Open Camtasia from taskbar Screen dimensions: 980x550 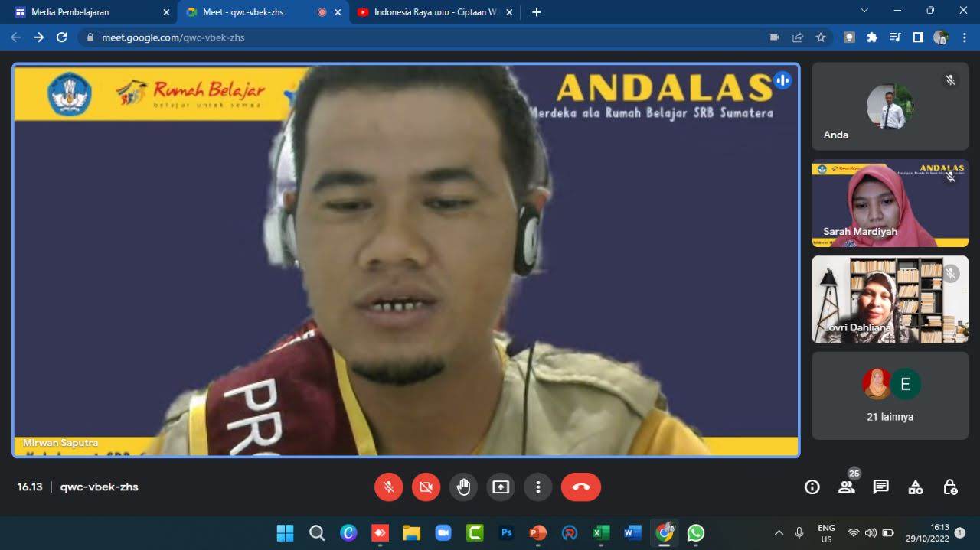tap(475, 532)
